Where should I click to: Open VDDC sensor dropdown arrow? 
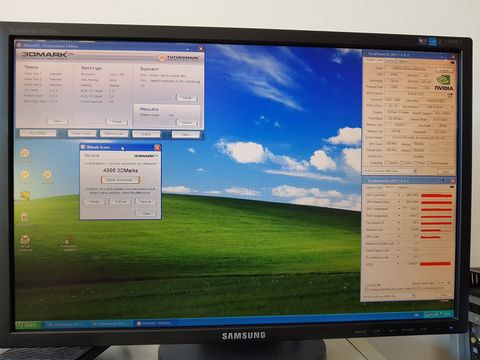pyautogui.click(x=398, y=264)
